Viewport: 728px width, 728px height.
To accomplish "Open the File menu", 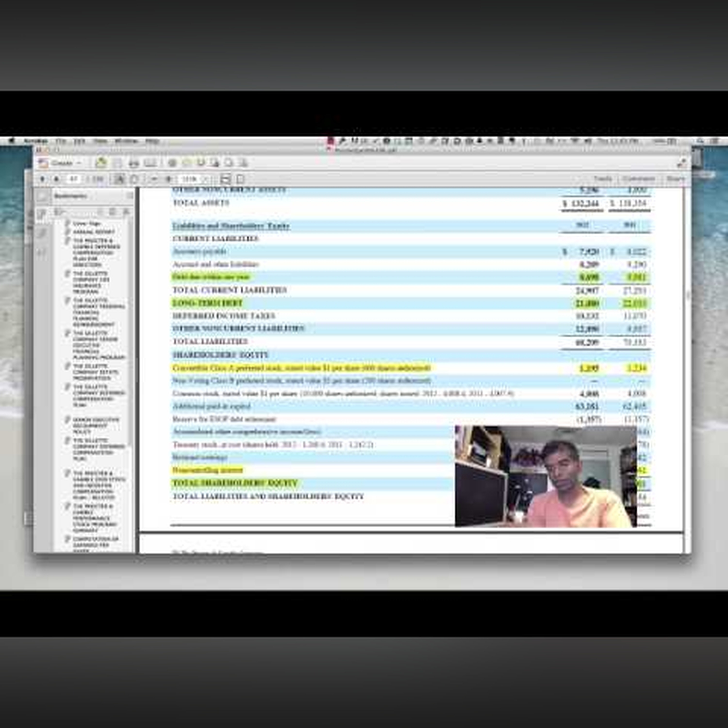I will (60, 141).
